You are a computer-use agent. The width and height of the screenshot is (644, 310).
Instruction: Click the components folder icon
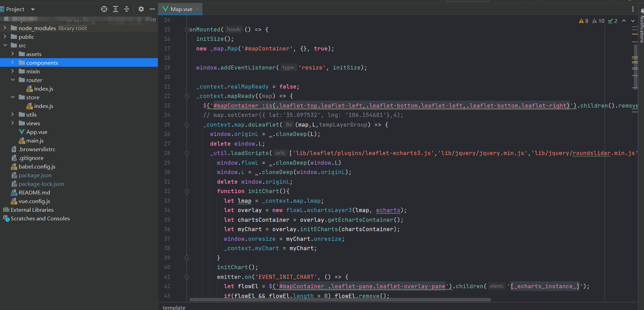(x=22, y=63)
